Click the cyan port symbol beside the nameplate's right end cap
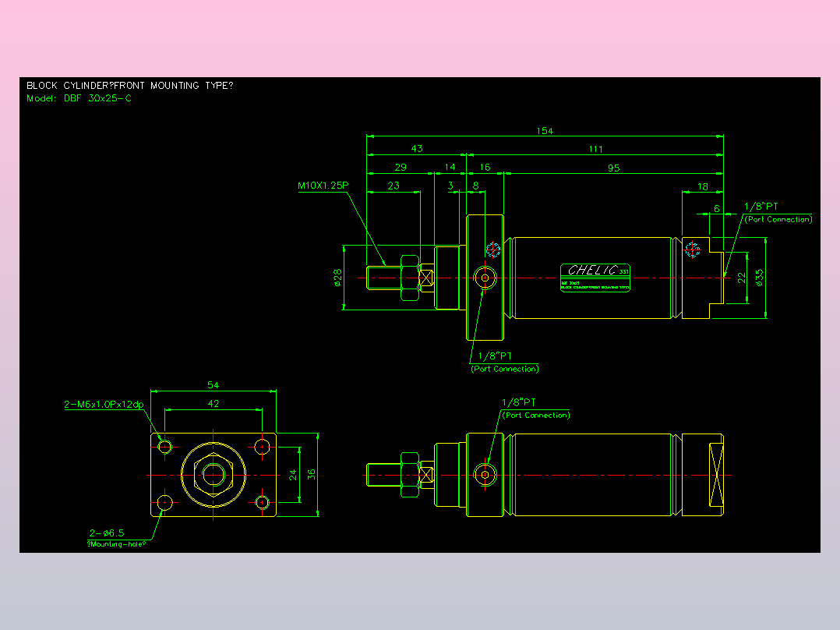The width and height of the screenshot is (840, 630). pyautogui.click(x=692, y=250)
